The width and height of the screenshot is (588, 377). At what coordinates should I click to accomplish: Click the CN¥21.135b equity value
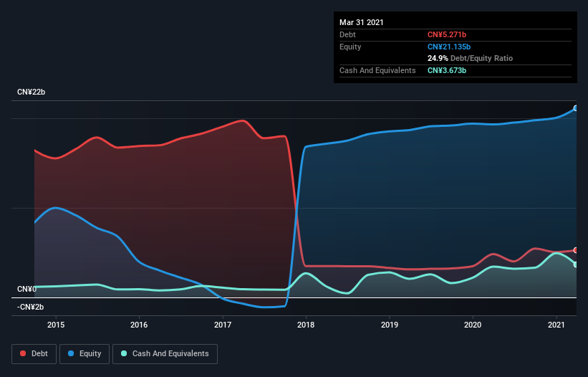coord(449,47)
